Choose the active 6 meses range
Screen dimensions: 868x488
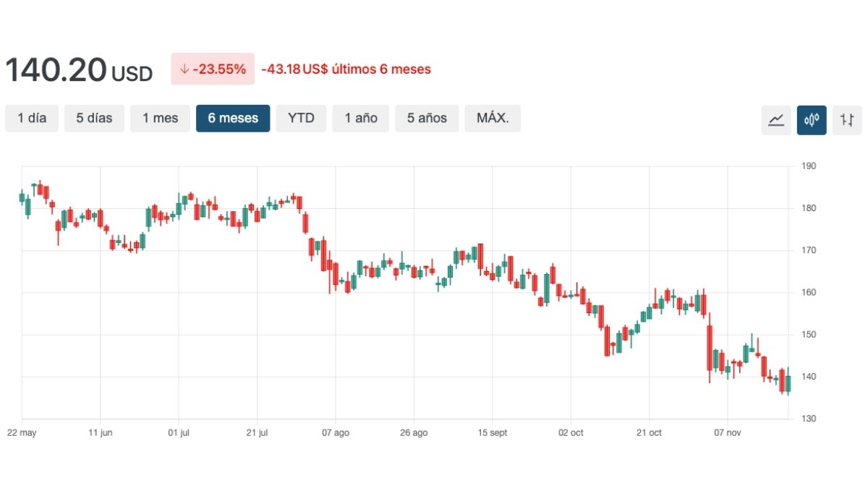tap(233, 119)
